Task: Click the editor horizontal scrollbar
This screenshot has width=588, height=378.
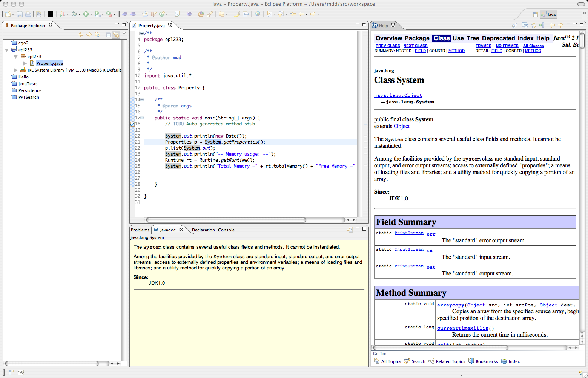Action: [226, 220]
